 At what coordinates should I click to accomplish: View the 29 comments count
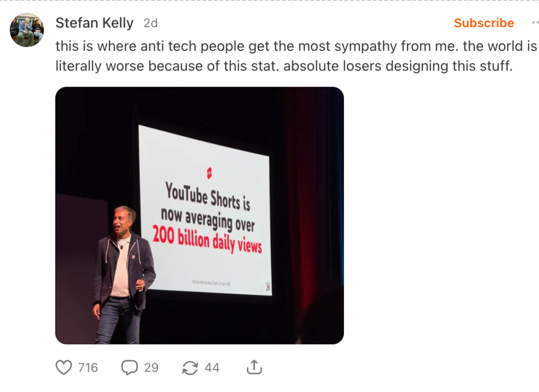(x=151, y=368)
